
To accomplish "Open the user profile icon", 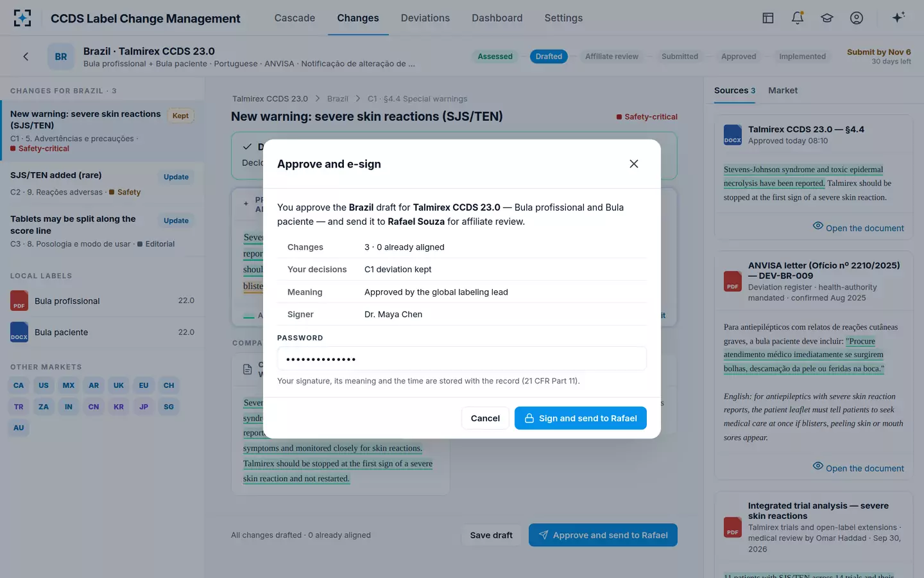I will point(857,18).
